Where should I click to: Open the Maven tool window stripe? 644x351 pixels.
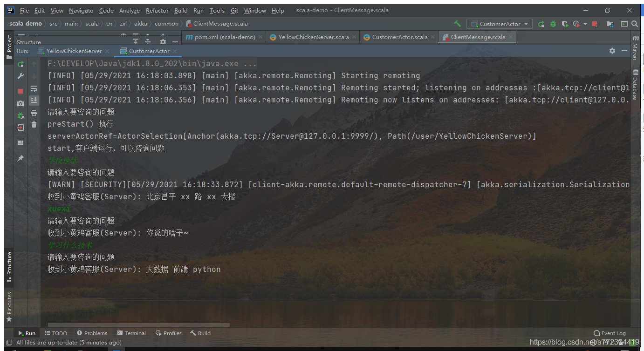[635, 47]
